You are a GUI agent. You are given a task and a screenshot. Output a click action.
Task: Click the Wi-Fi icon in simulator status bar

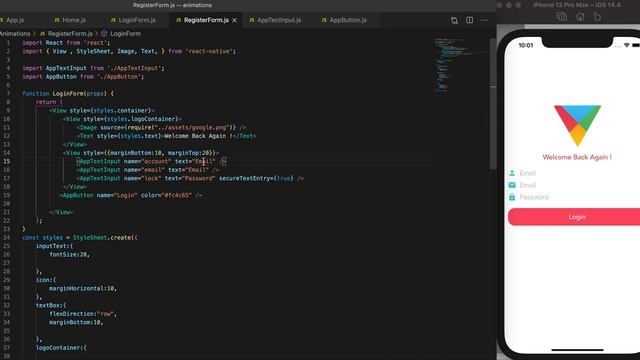coord(627,45)
